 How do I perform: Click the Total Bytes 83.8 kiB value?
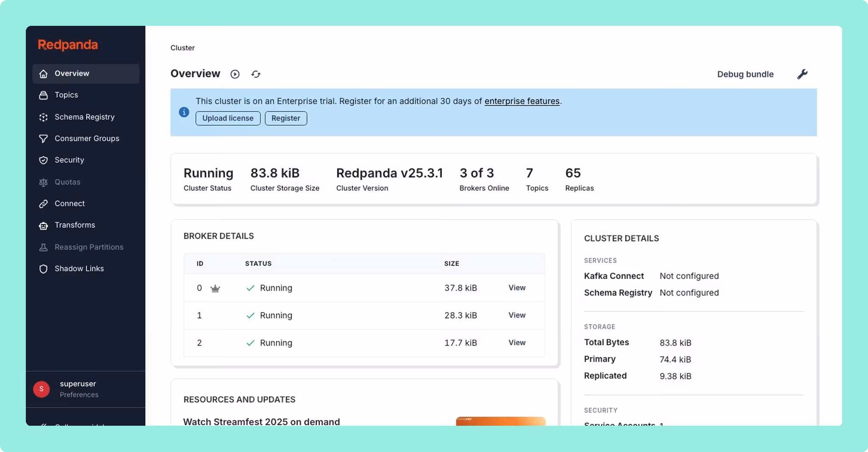[675, 343]
